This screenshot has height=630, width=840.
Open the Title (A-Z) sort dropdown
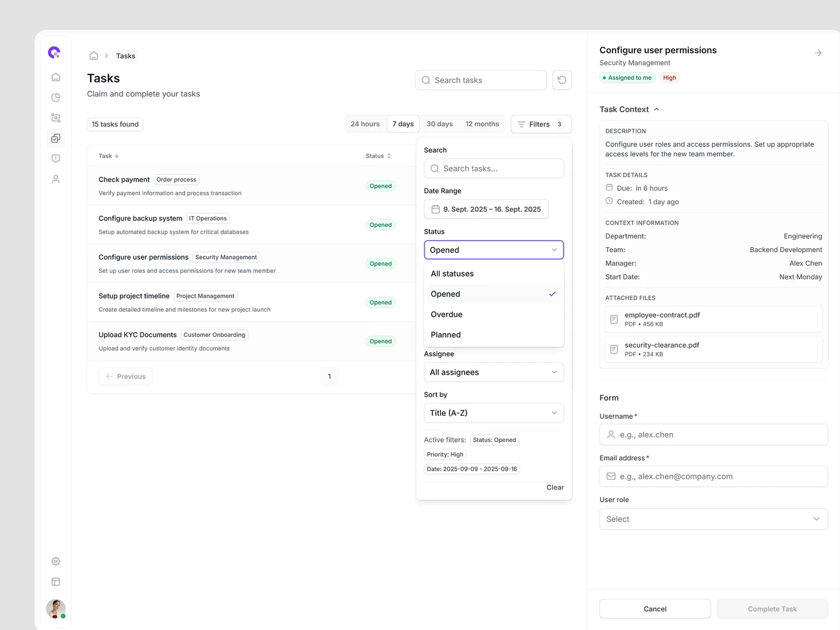tap(493, 413)
